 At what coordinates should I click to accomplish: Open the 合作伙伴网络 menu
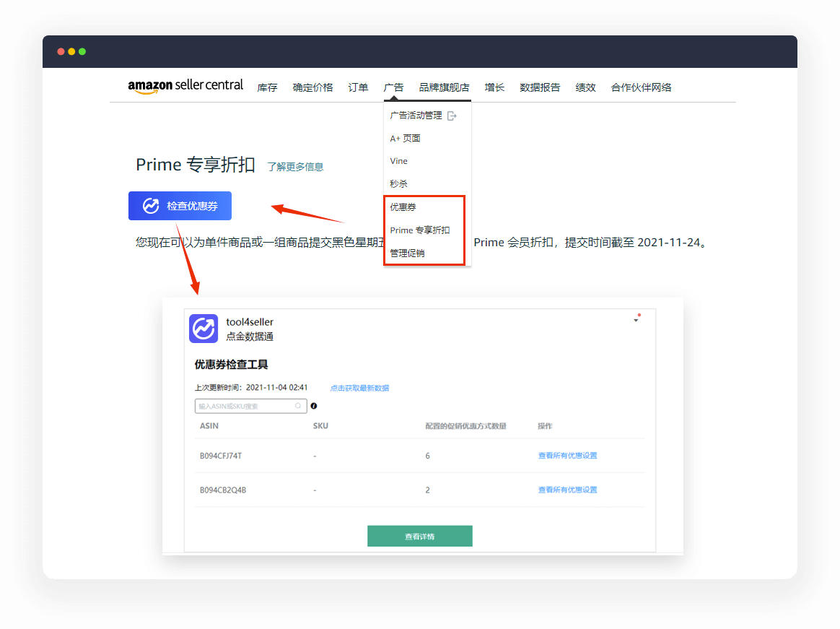pos(642,87)
